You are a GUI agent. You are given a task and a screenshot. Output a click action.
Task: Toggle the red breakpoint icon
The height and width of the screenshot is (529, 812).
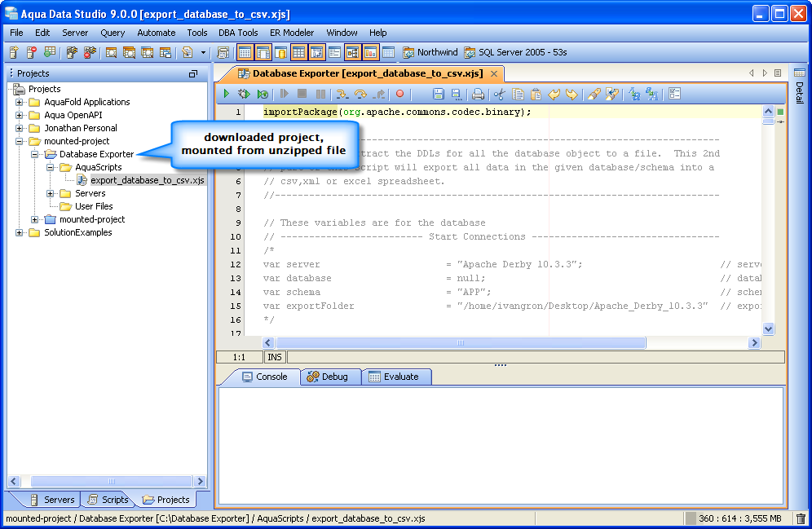pyautogui.click(x=399, y=94)
